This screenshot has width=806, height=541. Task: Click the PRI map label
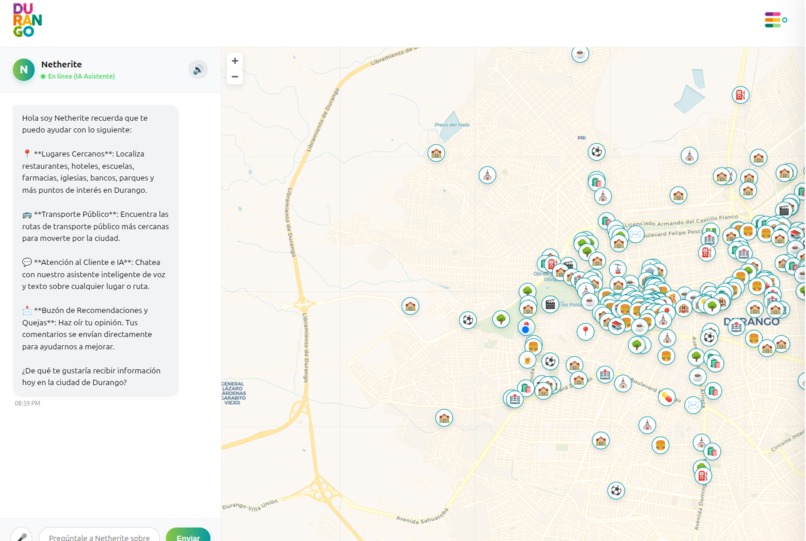point(582,138)
